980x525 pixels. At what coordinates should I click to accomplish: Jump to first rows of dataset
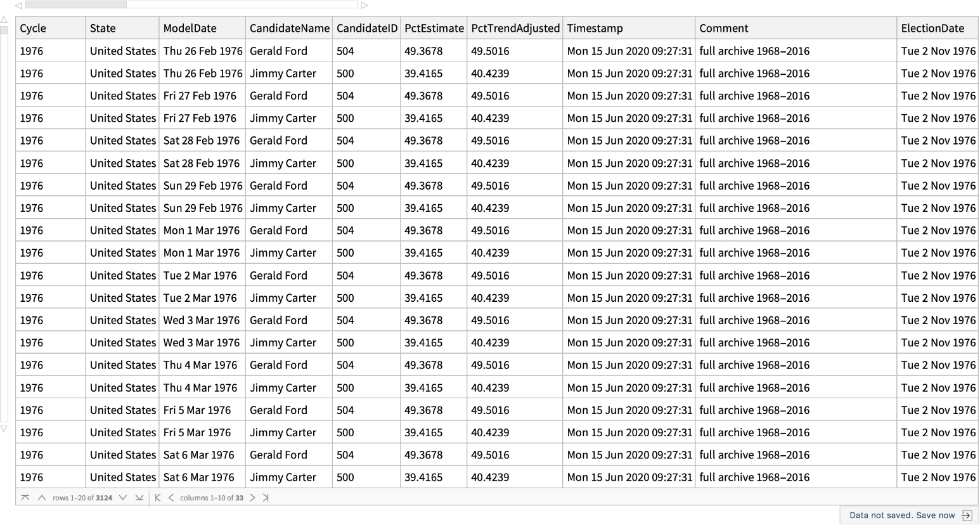25,498
